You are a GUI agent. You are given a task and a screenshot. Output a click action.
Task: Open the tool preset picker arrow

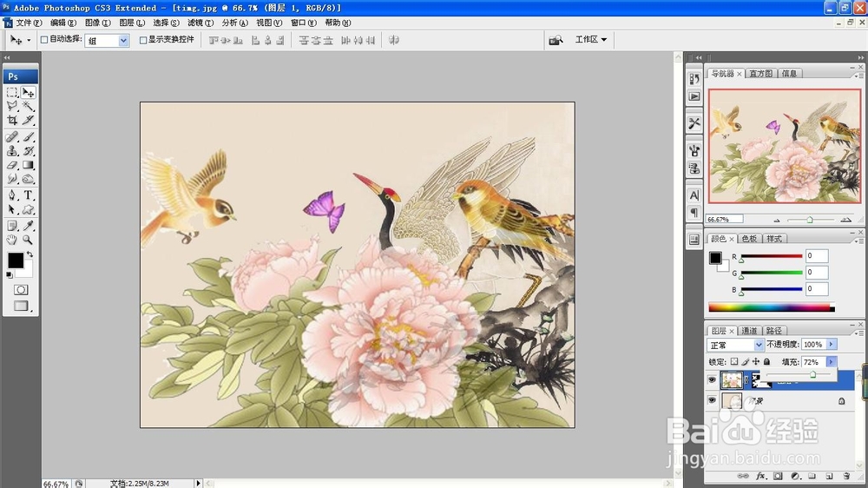point(29,41)
